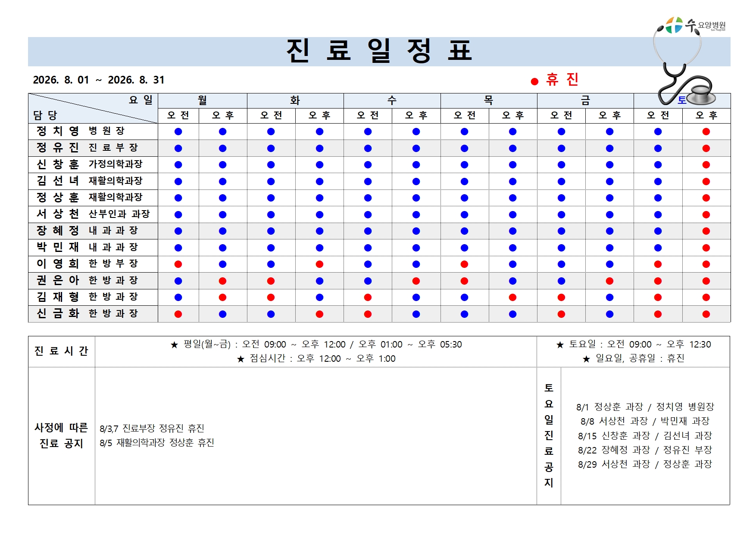Screen dimensions: 756x534
Task: Click the 8/1 정상훈 과장 / 정치영 병원장 line
Action: tap(645, 407)
